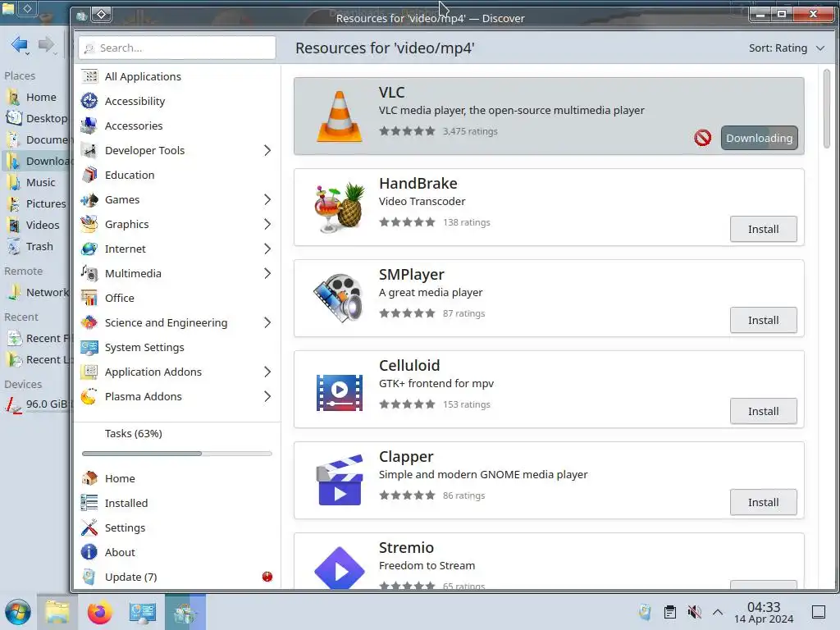Click the Stremio app icon
Screen dimensions: 840x630
(340, 568)
